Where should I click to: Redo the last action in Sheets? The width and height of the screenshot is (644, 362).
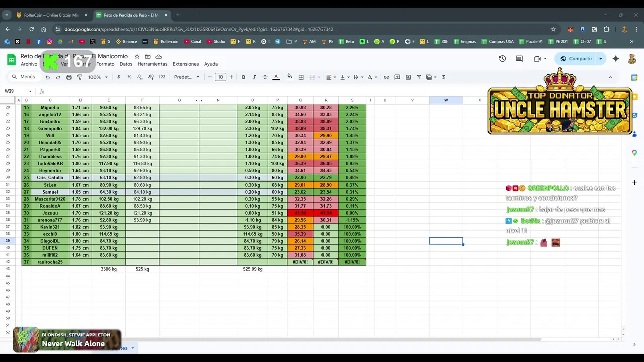[58, 77]
